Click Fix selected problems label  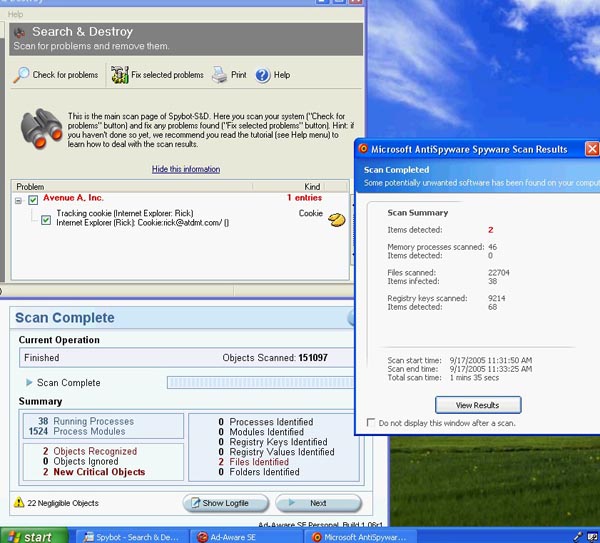167,75
